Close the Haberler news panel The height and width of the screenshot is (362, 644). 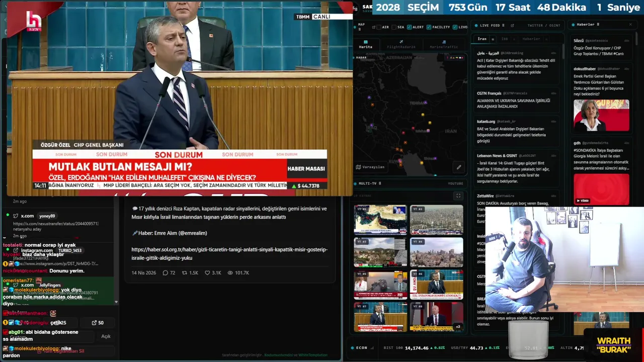click(630, 25)
